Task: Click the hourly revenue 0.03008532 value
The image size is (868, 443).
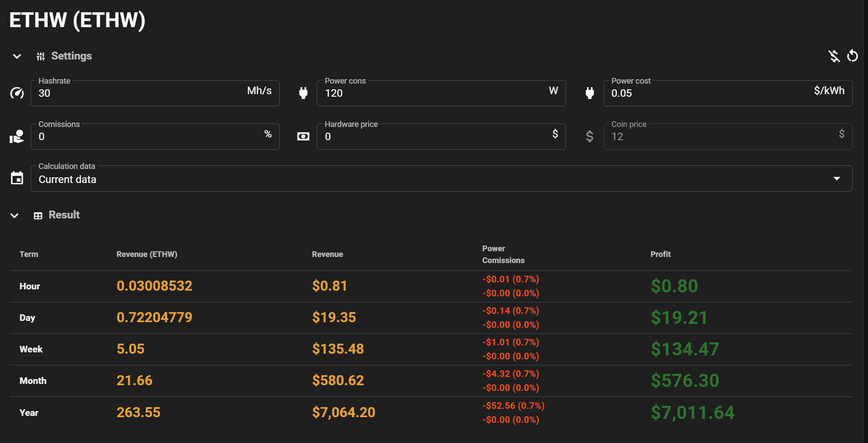Action: [155, 286]
